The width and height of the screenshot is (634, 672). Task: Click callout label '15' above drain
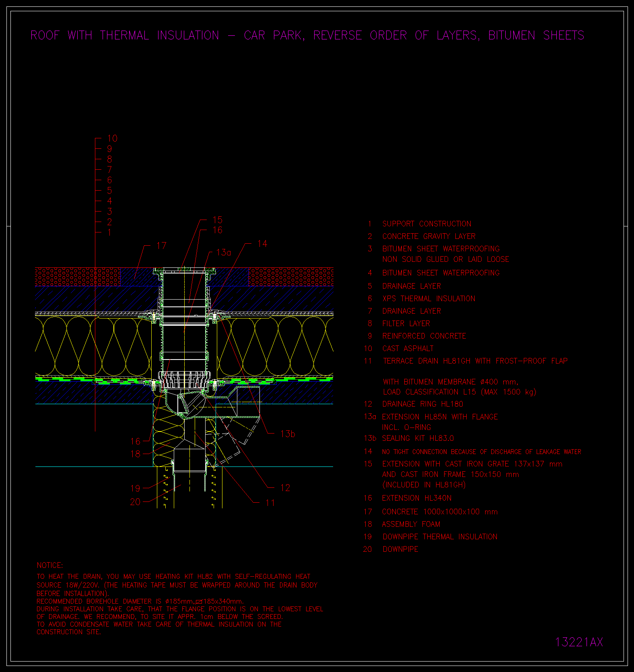pos(217,220)
